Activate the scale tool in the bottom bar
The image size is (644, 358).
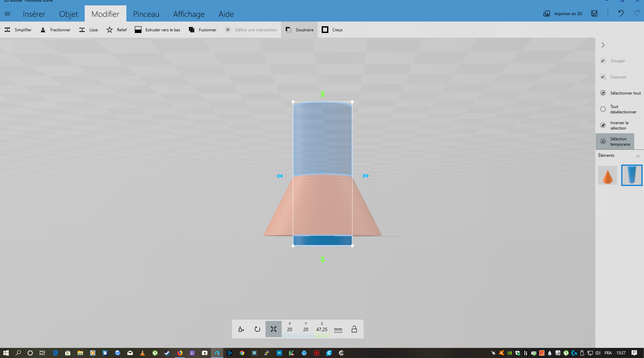(x=274, y=329)
